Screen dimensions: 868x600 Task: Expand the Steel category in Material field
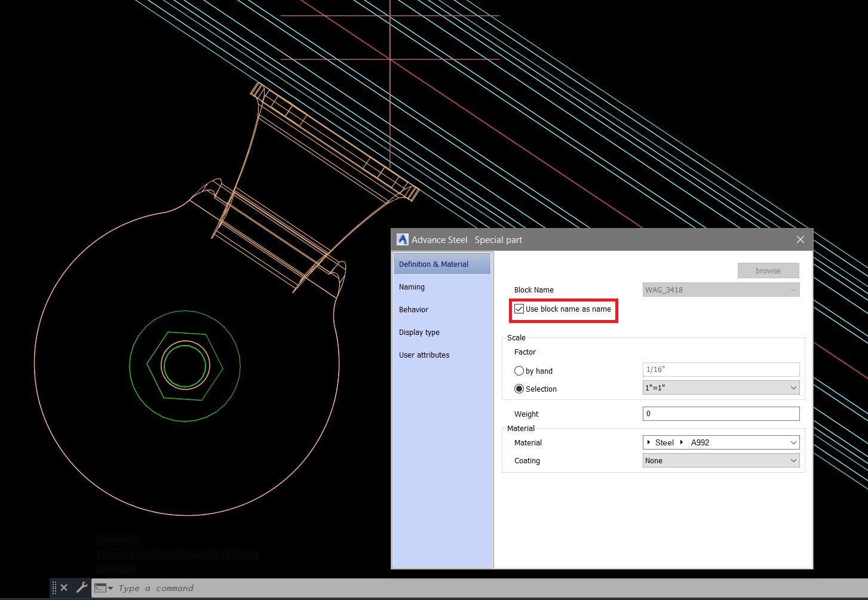pos(649,442)
